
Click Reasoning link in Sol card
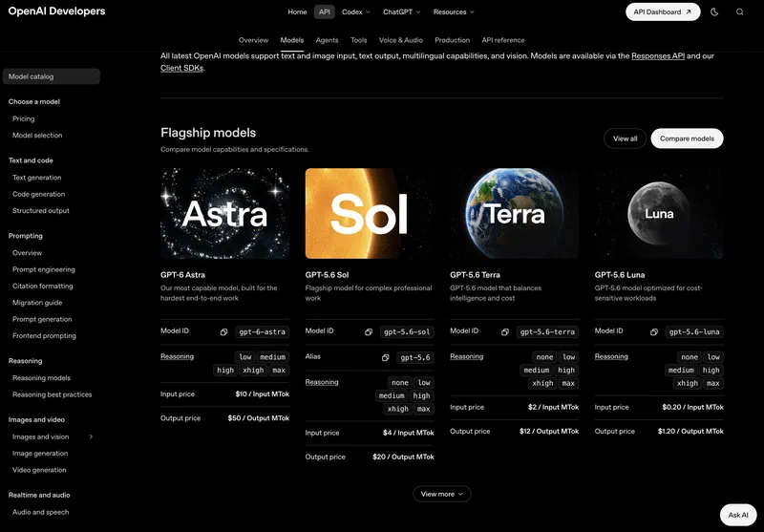coord(322,382)
